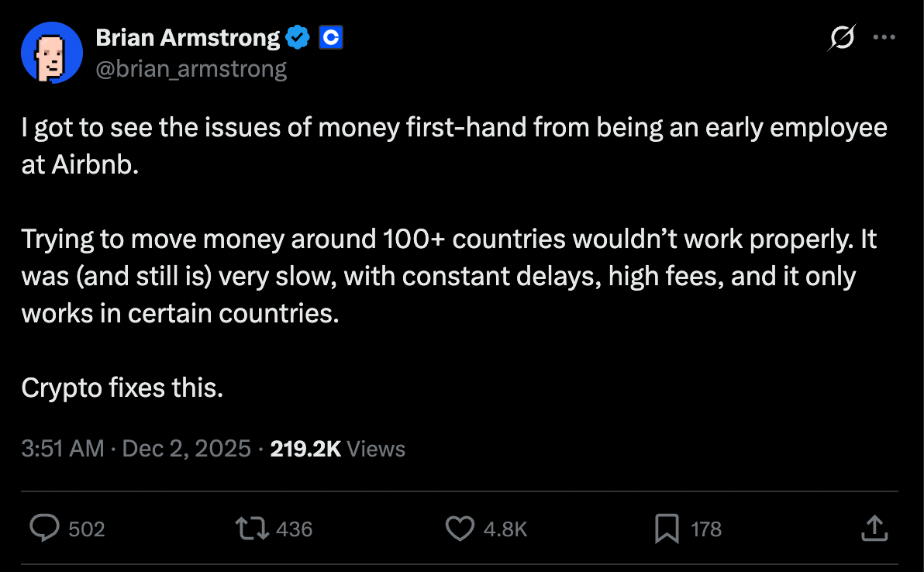The image size is (924, 572).
Task: Click the paragraph mentioning Airbnb early employee
Action: tap(453, 146)
